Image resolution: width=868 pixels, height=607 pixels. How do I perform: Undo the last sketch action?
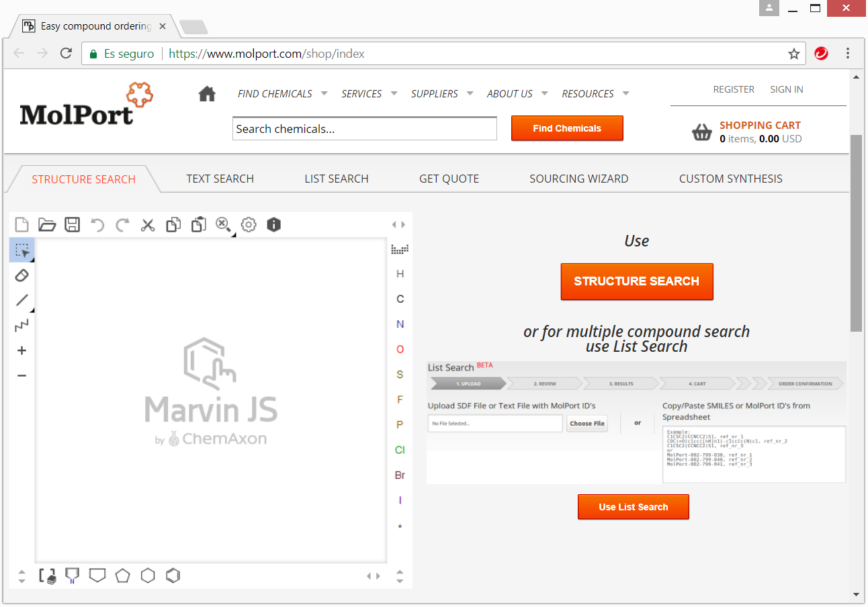click(x=97, y=225)
